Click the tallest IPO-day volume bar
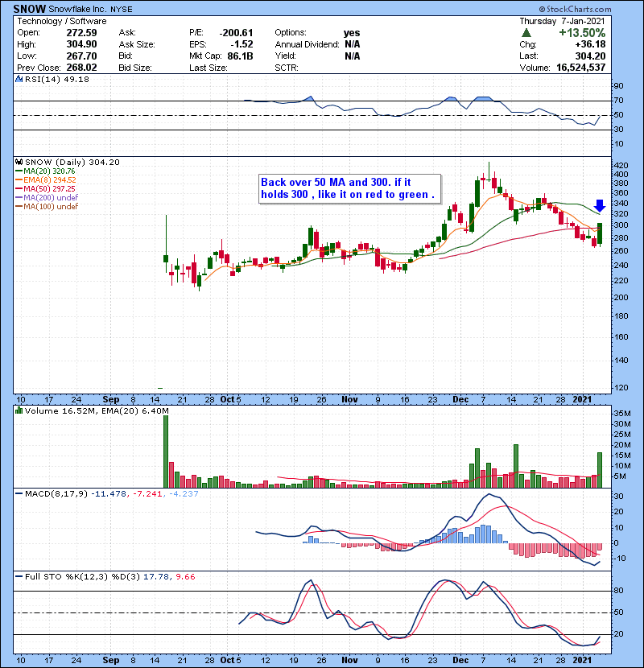Image resolution: width=644 pixels, height=668 pixels. 166,452
